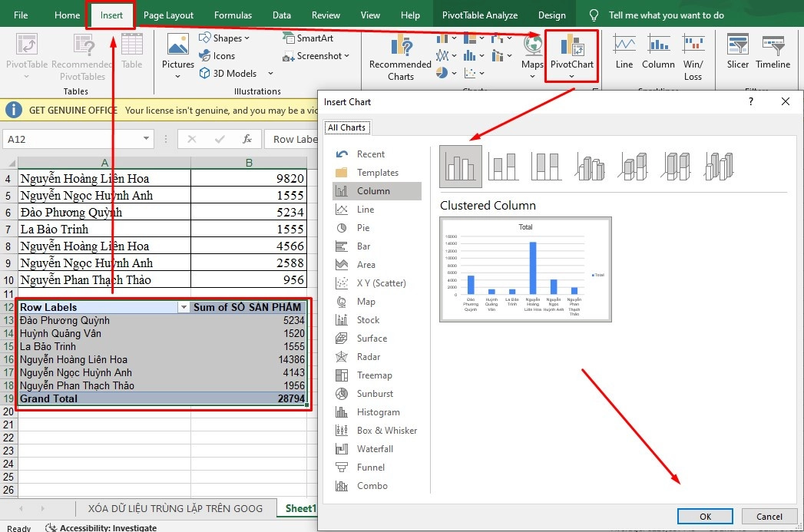Select the Stacked Column chart subtype icon
804x532 pixels.
point(504,167)
